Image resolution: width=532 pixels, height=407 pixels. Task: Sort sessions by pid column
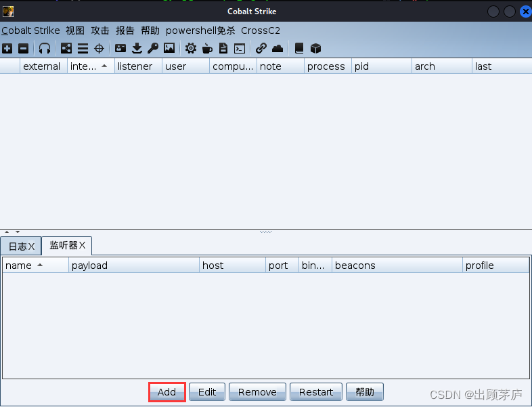coord(382,66)
